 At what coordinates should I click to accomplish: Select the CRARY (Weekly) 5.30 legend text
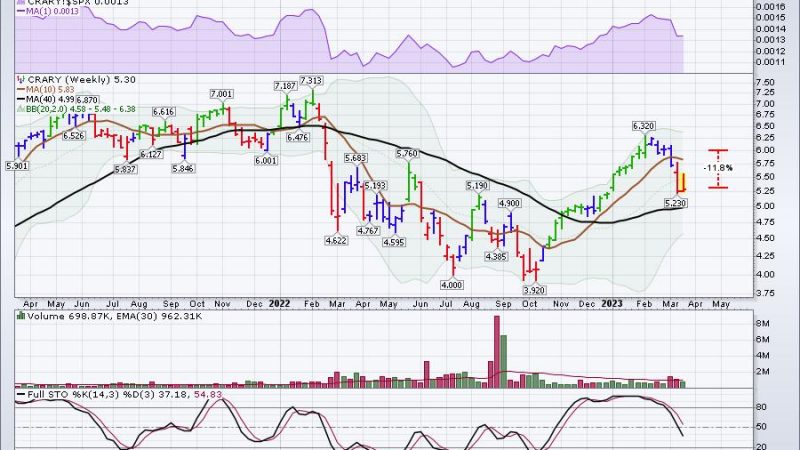pos(82,80)
